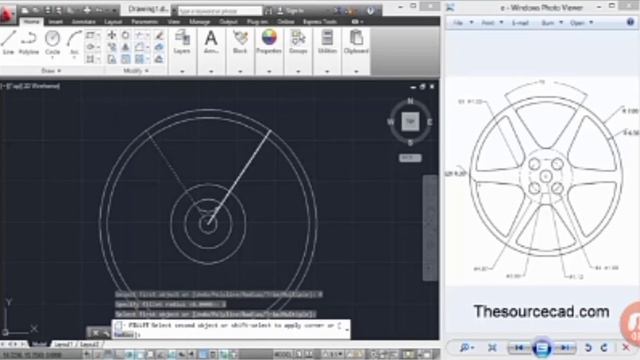
Task: Click E-mail in Photo Viewer toolbar
Action: click(520, 23)
